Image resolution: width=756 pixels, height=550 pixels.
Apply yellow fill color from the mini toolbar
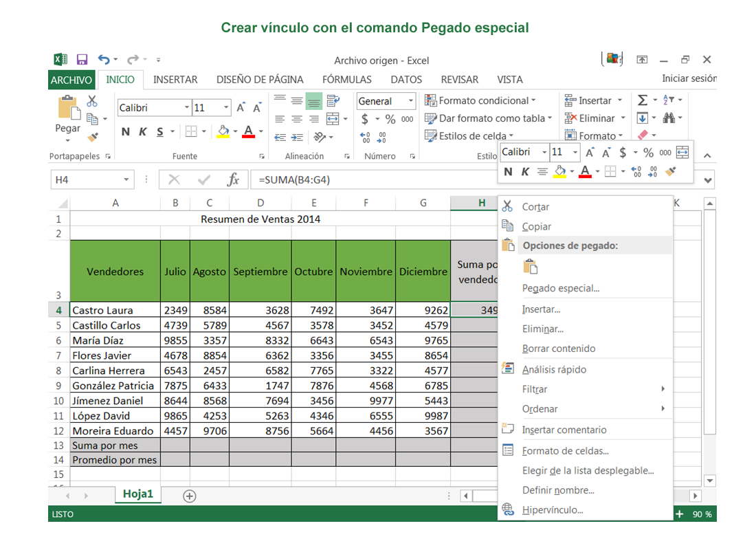click(559, 172)
